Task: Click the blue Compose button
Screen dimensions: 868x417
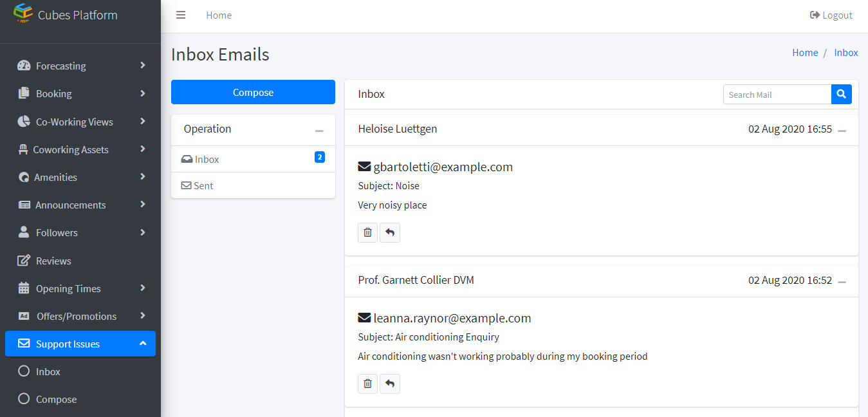Action: [x=253, y=92]
